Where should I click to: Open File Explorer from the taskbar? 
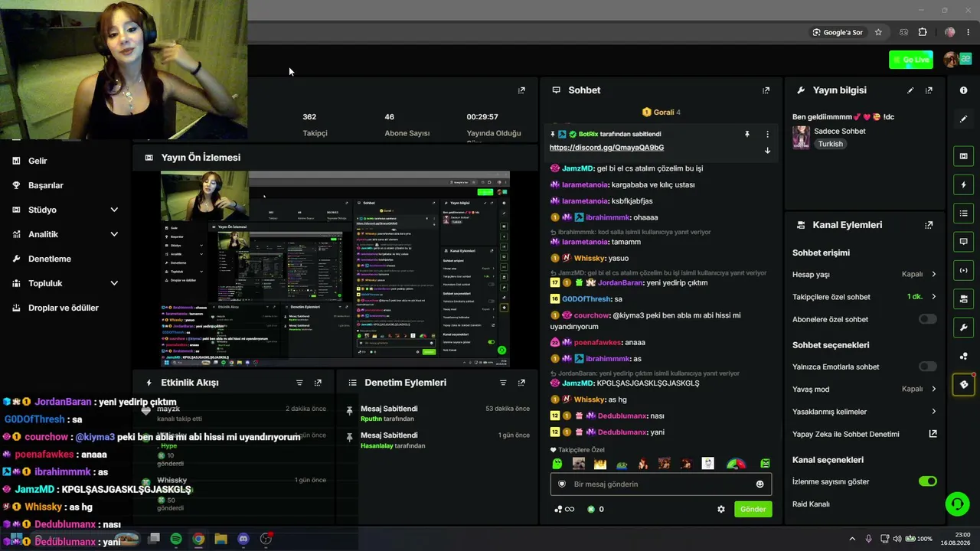point(221,539)
